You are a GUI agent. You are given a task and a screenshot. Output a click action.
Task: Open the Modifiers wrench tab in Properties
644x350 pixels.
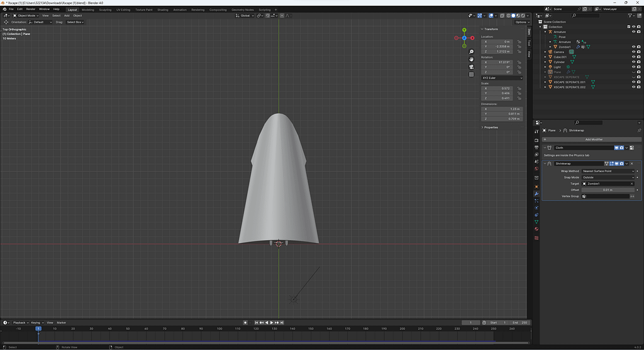pyautogui.click(x=536, y=194)
